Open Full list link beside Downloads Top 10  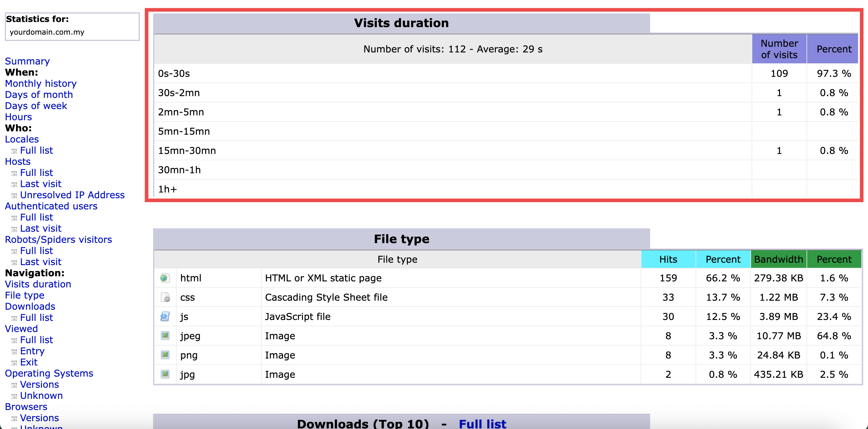(482, 423)
